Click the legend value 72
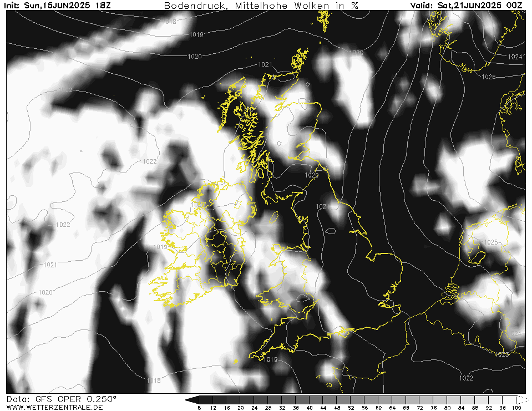The height and width of the screenshot is (411, 532). coord(420,408)
